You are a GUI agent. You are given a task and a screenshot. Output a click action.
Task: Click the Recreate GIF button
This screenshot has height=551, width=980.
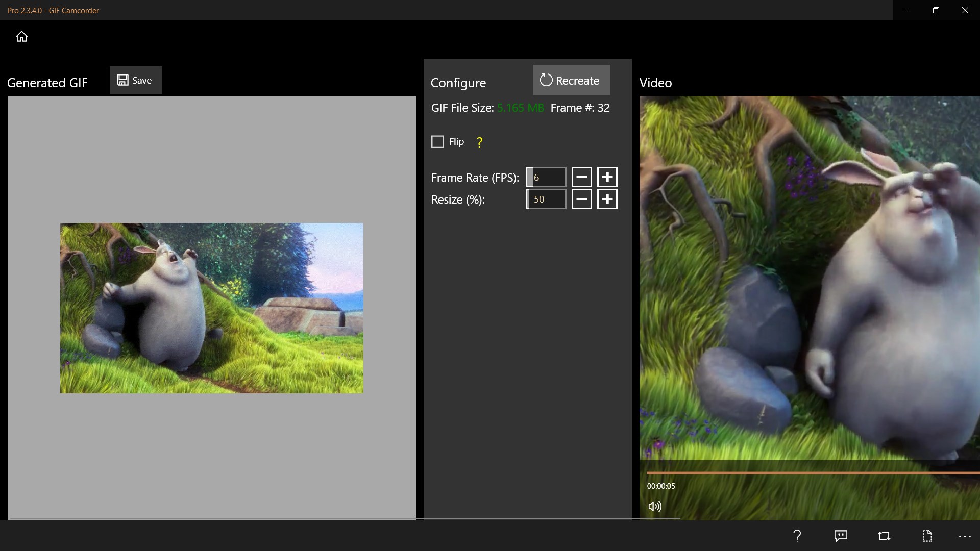(571, 80)
